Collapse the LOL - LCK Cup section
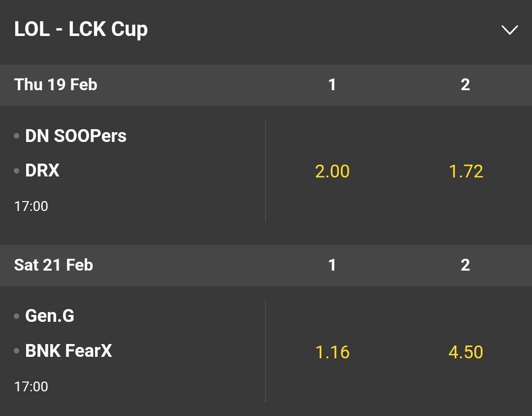This screenshot has height=416, width=532. pos(509,30)
